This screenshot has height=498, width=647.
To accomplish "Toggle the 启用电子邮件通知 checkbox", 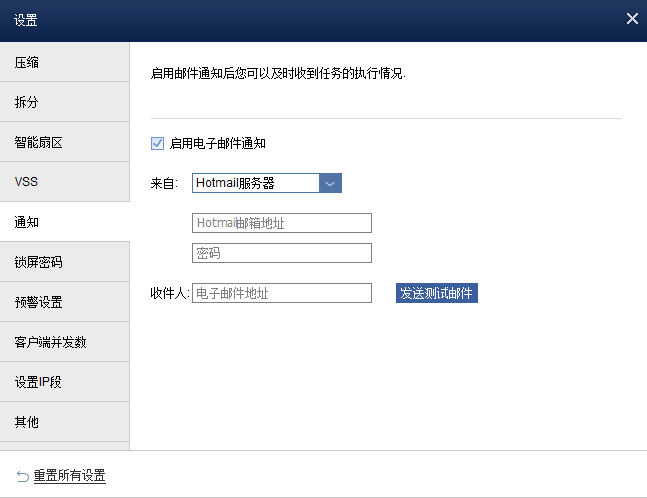I will 157,143.
